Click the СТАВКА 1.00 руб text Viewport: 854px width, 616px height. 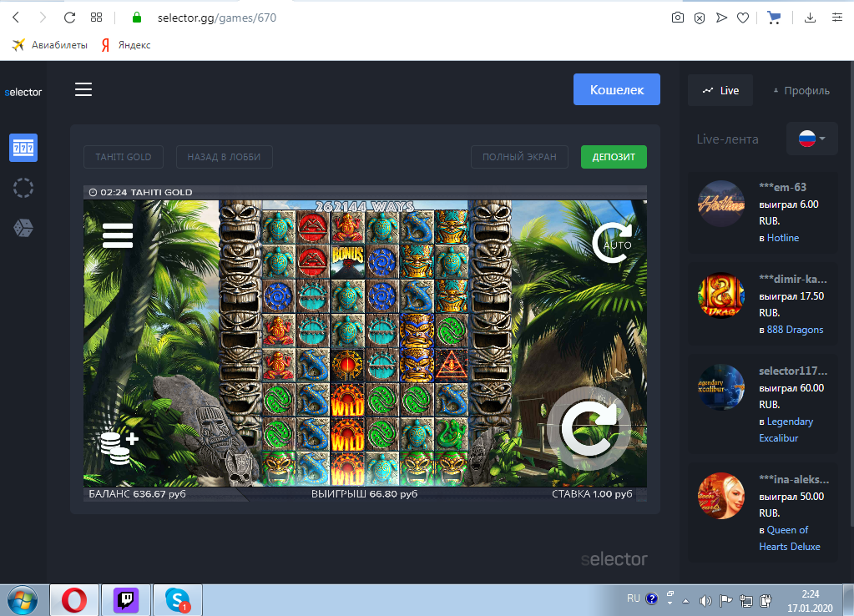tap(592, 493)
